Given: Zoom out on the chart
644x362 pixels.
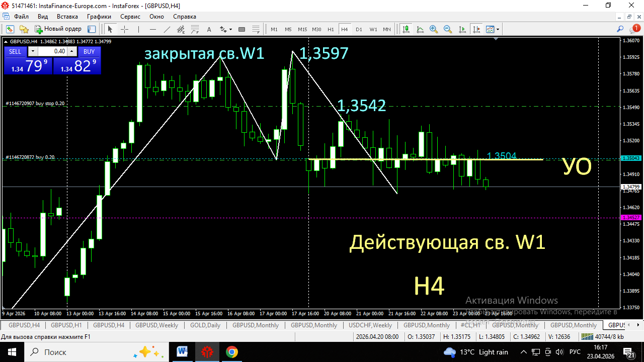Looking at the screenshot, I should pyautogui.click(x=448, y=29).
